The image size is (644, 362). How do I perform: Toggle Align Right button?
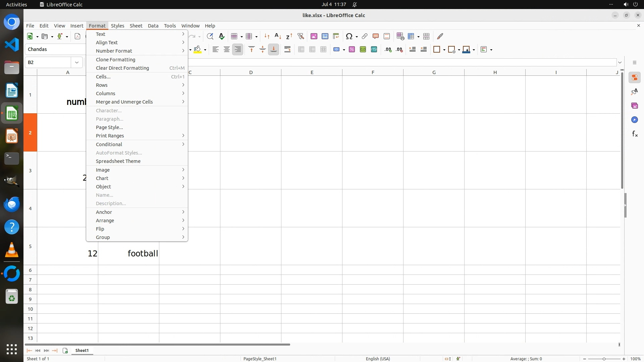(238, 50)
